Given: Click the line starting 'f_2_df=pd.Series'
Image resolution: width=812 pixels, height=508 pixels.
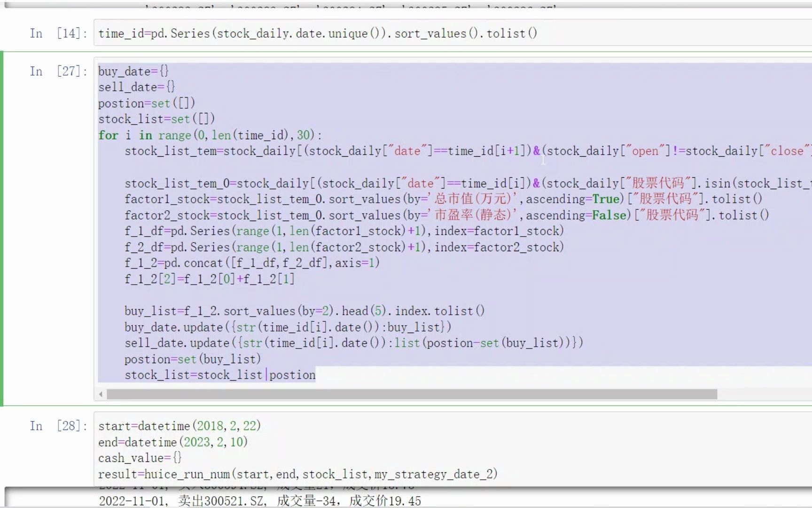Looking at the screenshot, I should 344,247.
